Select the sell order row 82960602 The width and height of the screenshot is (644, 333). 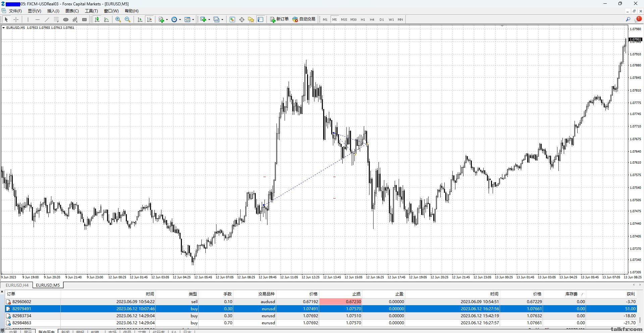pyautogui.click(x=321, y=302)
